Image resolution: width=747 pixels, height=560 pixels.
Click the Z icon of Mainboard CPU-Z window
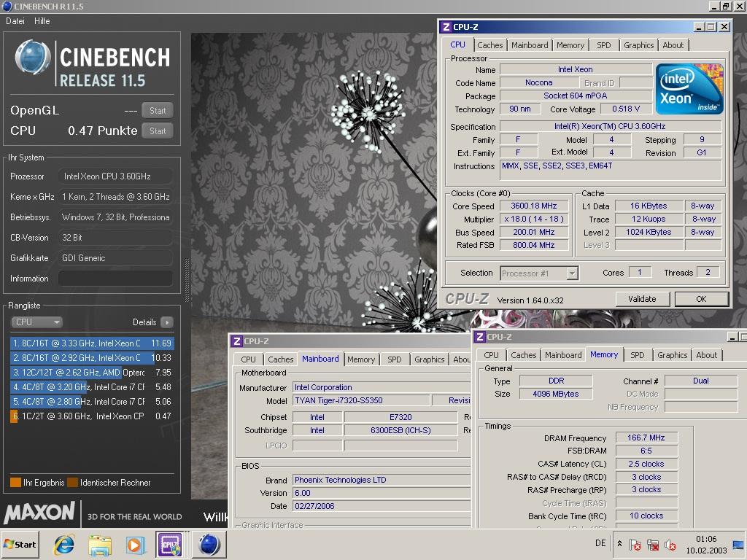236,341
